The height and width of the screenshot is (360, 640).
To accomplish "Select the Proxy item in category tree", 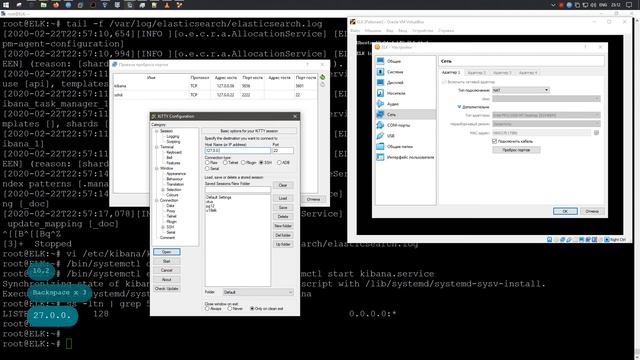I will tap(171, 211).
